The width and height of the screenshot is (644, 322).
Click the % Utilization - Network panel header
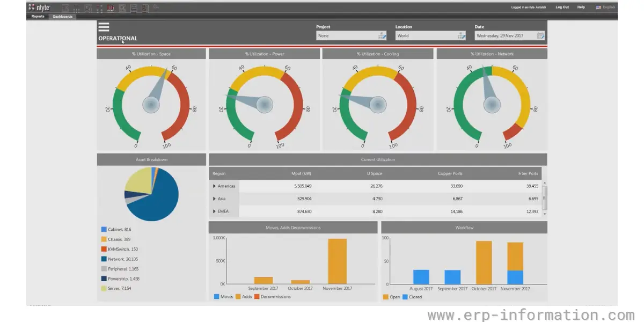(x=492, y=54)
